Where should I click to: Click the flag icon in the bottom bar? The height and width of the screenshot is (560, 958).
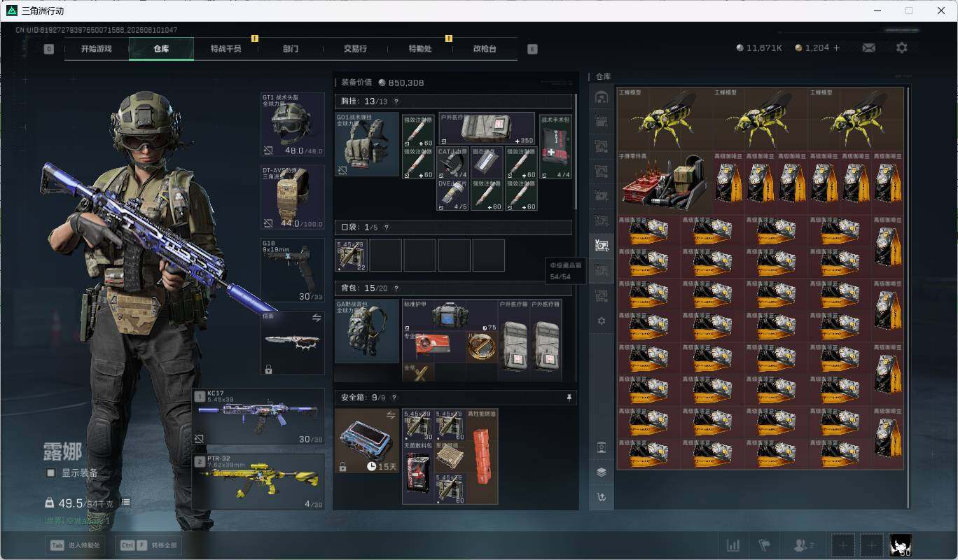pos(764,545)
